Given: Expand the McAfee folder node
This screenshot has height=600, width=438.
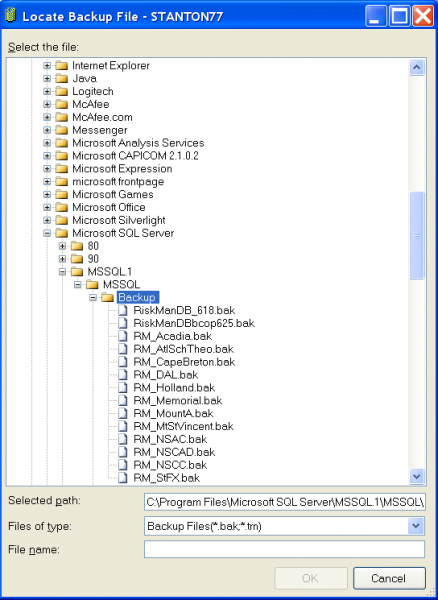Looking at the screenshot, I should 47,104.
